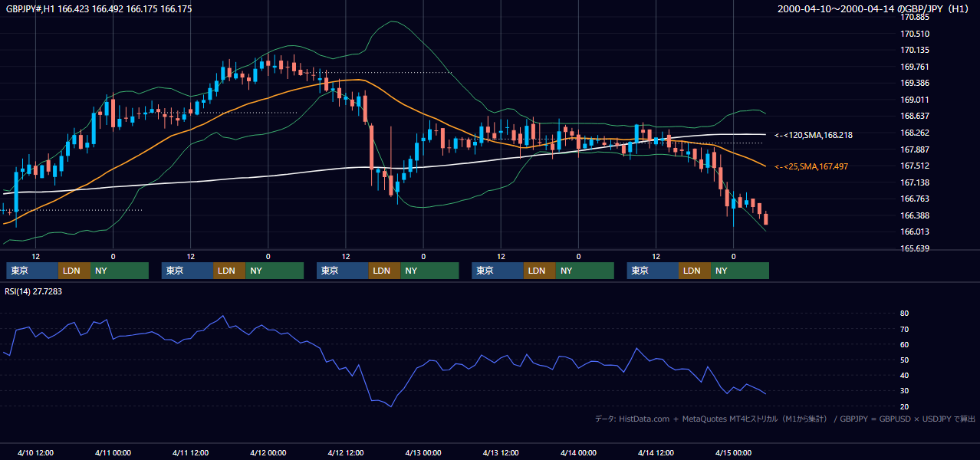Screen dimensions: 980x460
Task: Click RSI scale level 70
Action: coord(904,329)
